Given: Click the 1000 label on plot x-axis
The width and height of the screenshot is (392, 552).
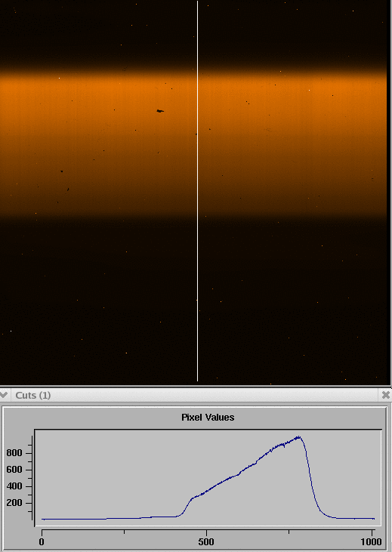Looking at the screenshot, I should 371,541.
